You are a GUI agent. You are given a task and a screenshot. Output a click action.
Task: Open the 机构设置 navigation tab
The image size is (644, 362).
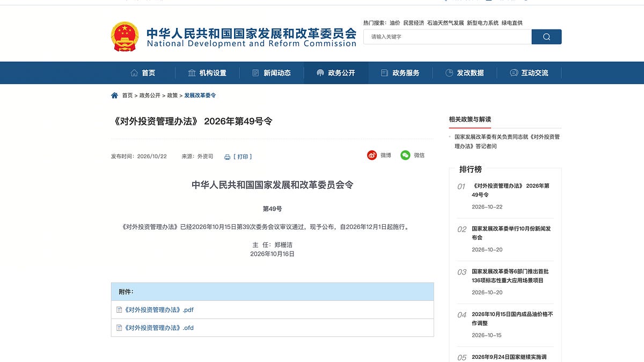pos(207,73)
